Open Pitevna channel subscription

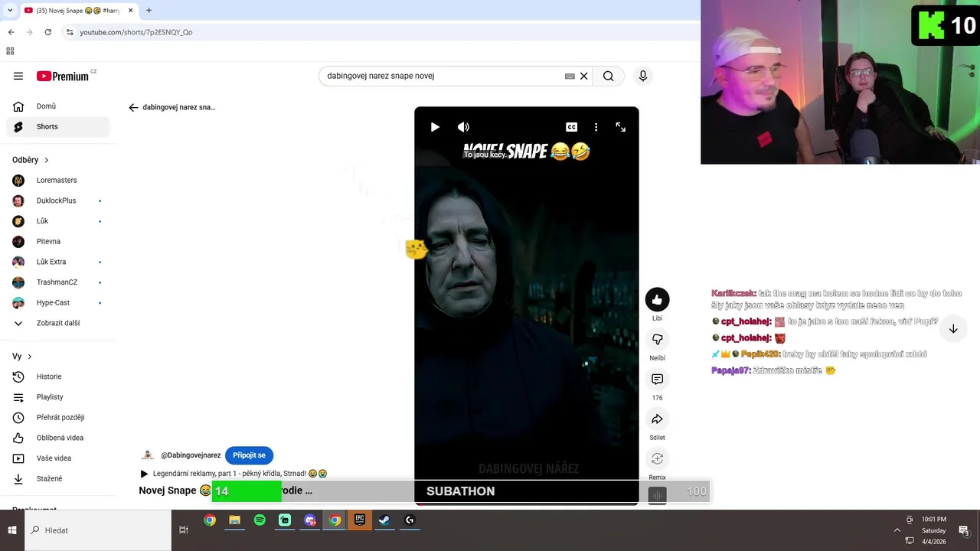(58, 241)
